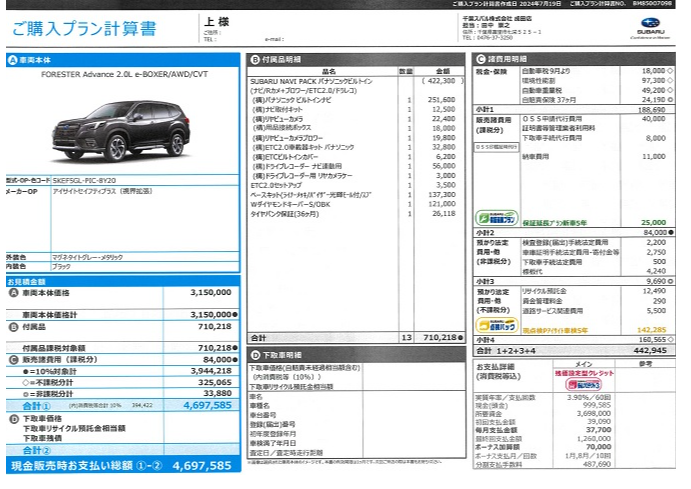Click the 合計 1+2+3+4 amount 442,945

tap(650, 351)
